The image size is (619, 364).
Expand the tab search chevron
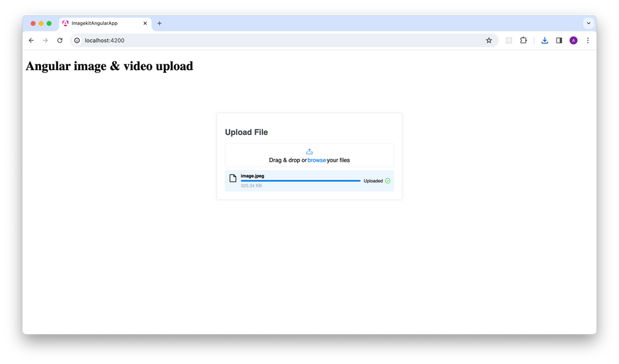coord(588,23)
